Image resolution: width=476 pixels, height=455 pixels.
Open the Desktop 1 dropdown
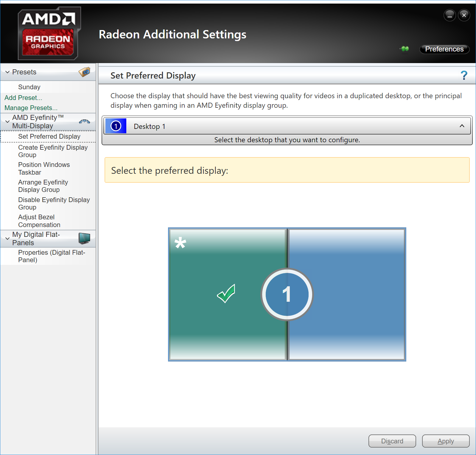pos(287,126)
